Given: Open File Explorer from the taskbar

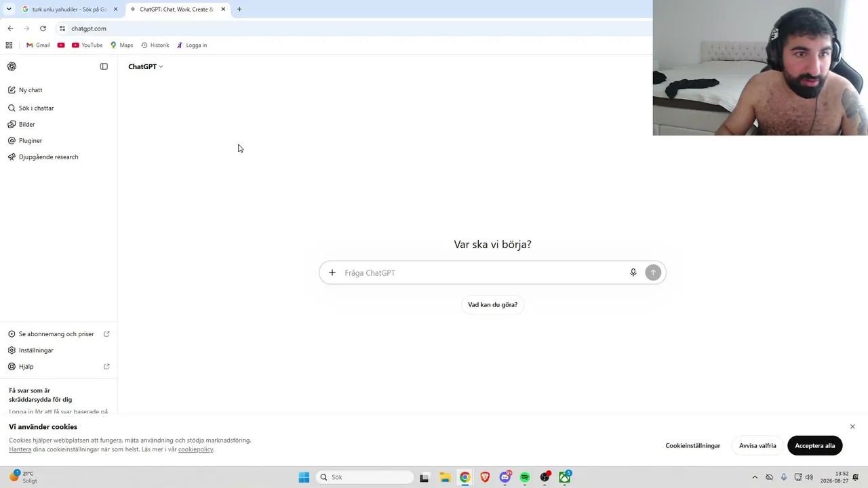Looking at the screenshot, I should coord(445,477).
